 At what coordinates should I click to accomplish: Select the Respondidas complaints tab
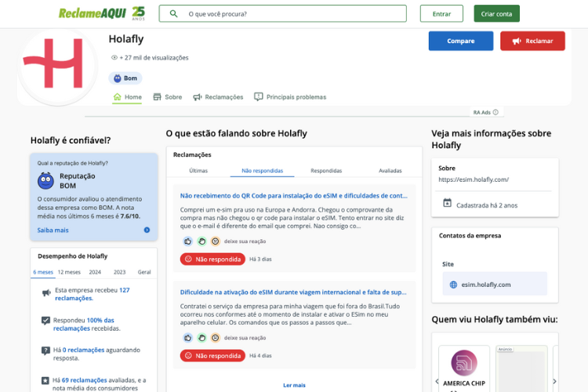click(326, 171)
